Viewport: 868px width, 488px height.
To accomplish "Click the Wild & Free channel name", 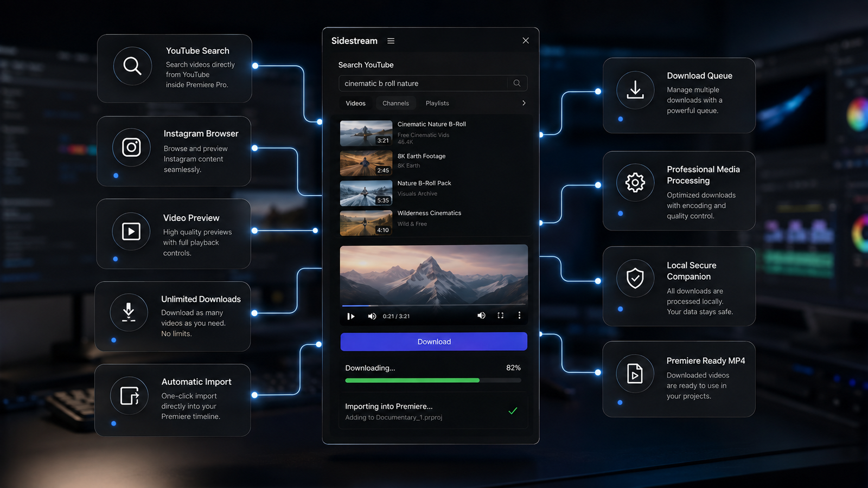I will click(x=412, y=224).
